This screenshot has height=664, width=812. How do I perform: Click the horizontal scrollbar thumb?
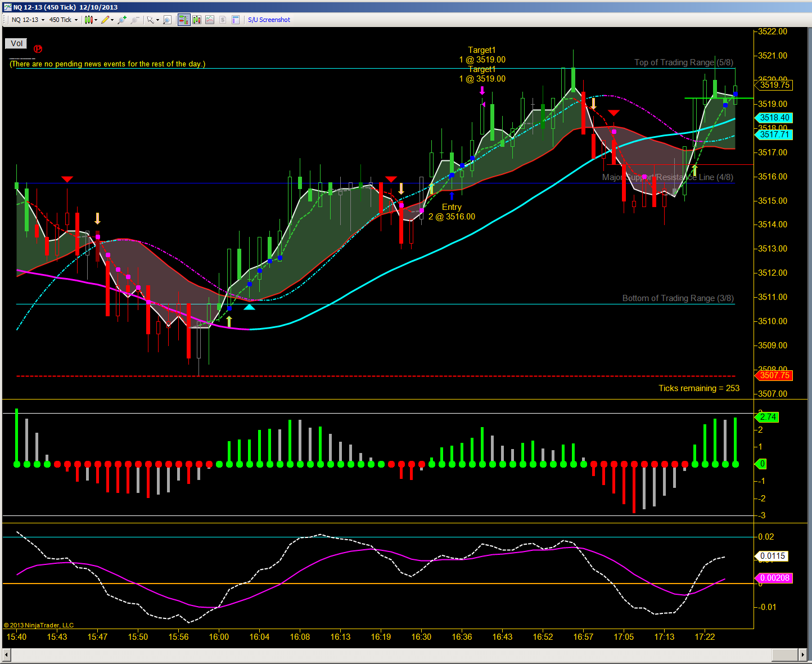pos(785,654)
